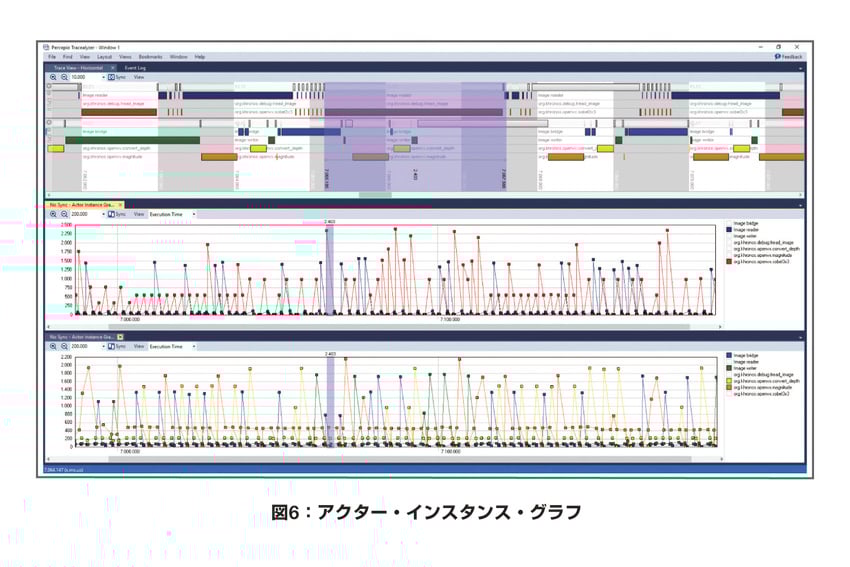Click the first graph's horizontal scrollbar
This screenshot has height=567, width=850.
coord(400,327)
